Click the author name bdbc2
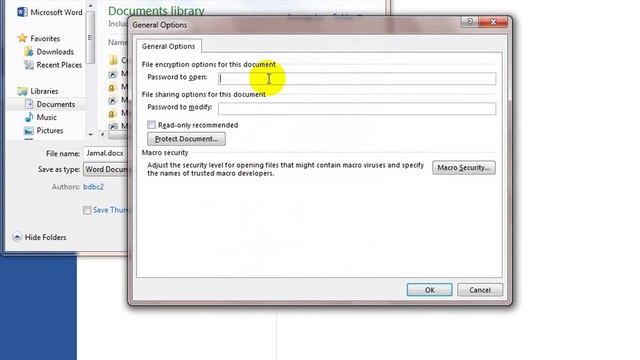Viewport: 640px width, 360px height. 93,187
